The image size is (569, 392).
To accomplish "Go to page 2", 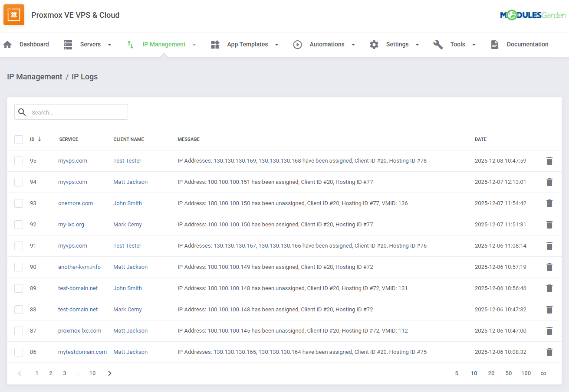I will click(51, 373).
